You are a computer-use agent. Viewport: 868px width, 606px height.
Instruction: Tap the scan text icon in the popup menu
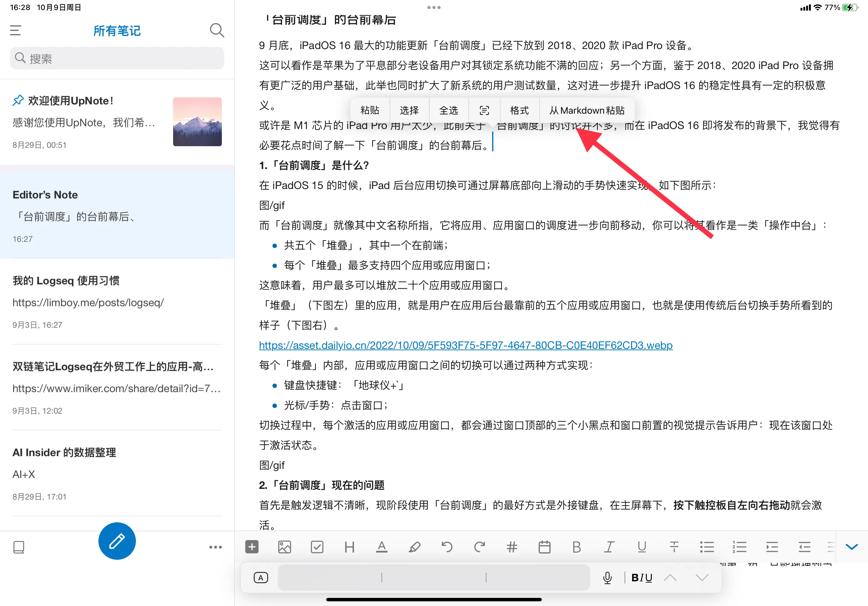[x=484, y=110]
